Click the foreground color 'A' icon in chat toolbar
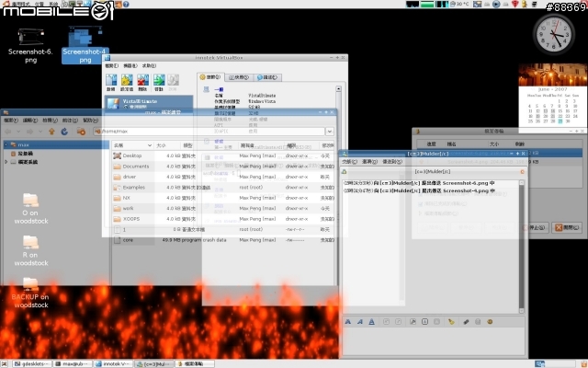 click(x=424, y=322)
